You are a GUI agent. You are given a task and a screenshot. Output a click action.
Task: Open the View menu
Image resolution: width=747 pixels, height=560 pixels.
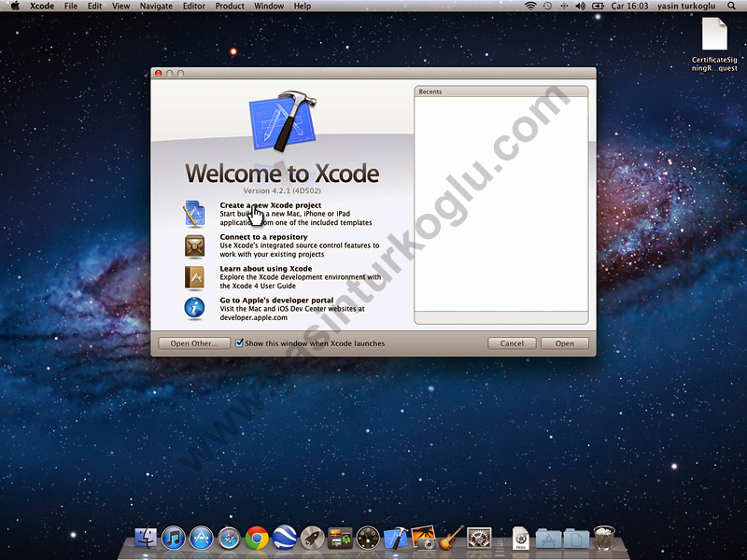[x=120, y=6]
